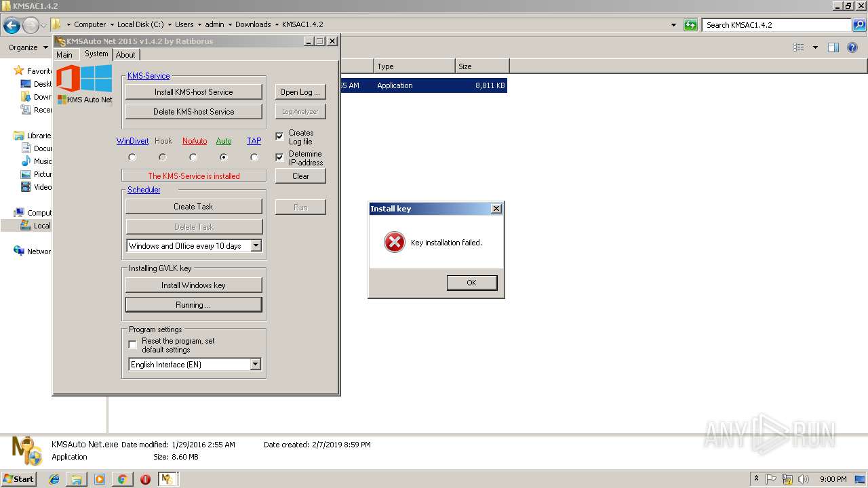The height and width of the screenshot is (488, 868).
Task: Select the Auto radio button
Action: point(224,157)
